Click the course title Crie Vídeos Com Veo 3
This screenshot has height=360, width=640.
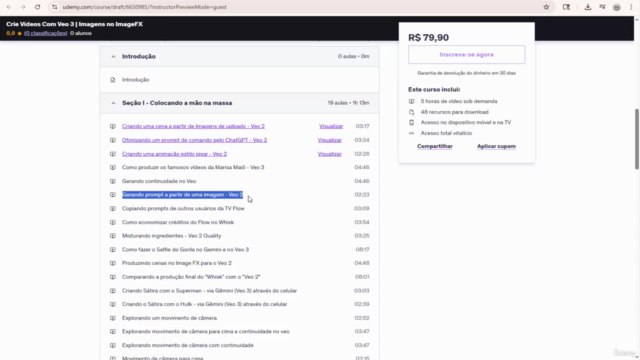[x=74, y=24]
